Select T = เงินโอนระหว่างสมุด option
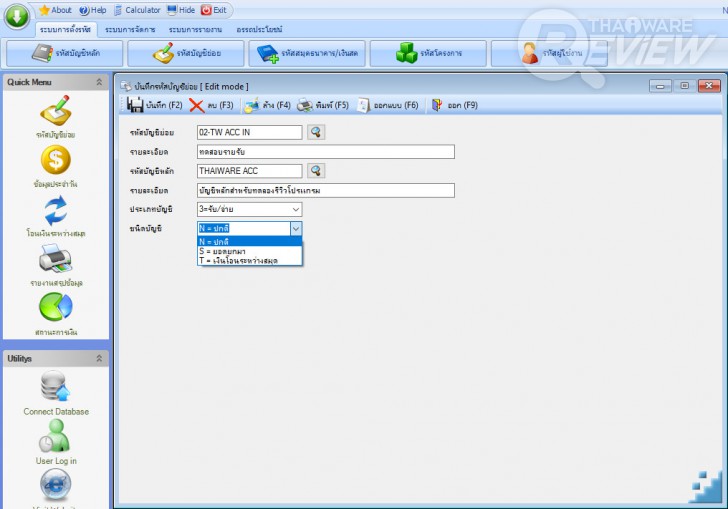The height and width of the screenshot is (509, 728). pos(249,261)
